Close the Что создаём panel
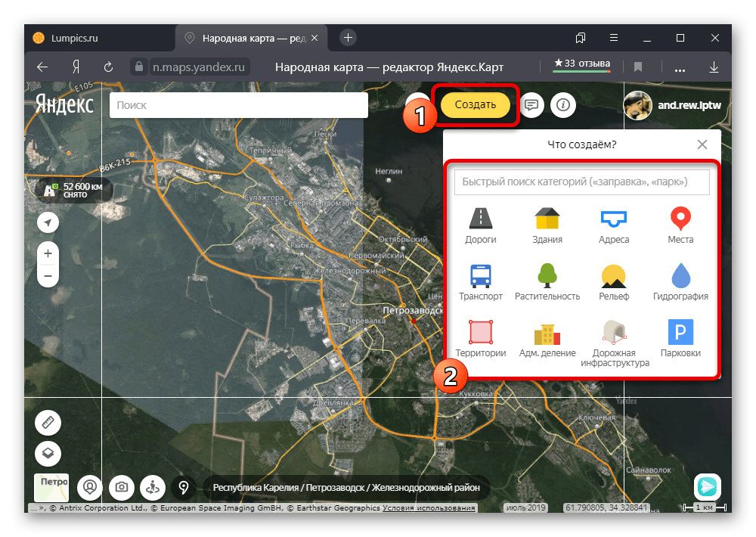 [x=702, y=144]
